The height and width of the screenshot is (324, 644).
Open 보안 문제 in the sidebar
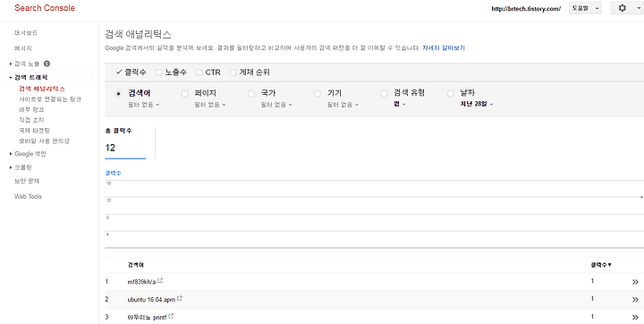click(x=27, y=181)
